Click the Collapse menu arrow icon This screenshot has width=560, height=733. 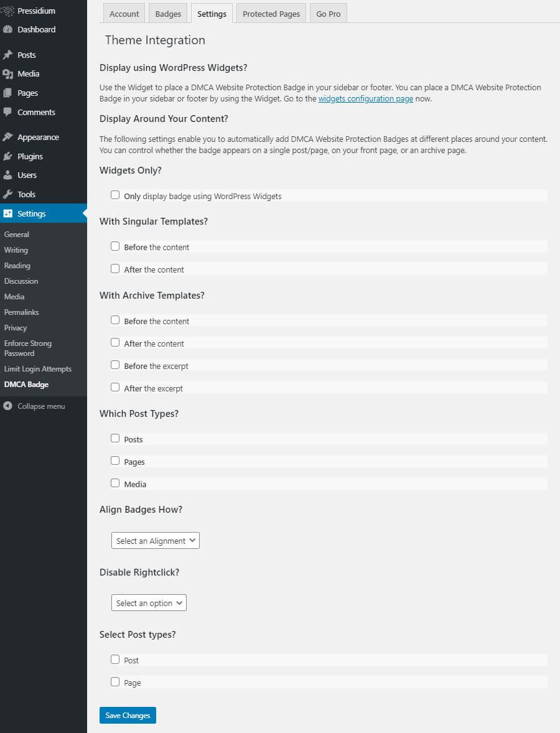pos(7,406)
